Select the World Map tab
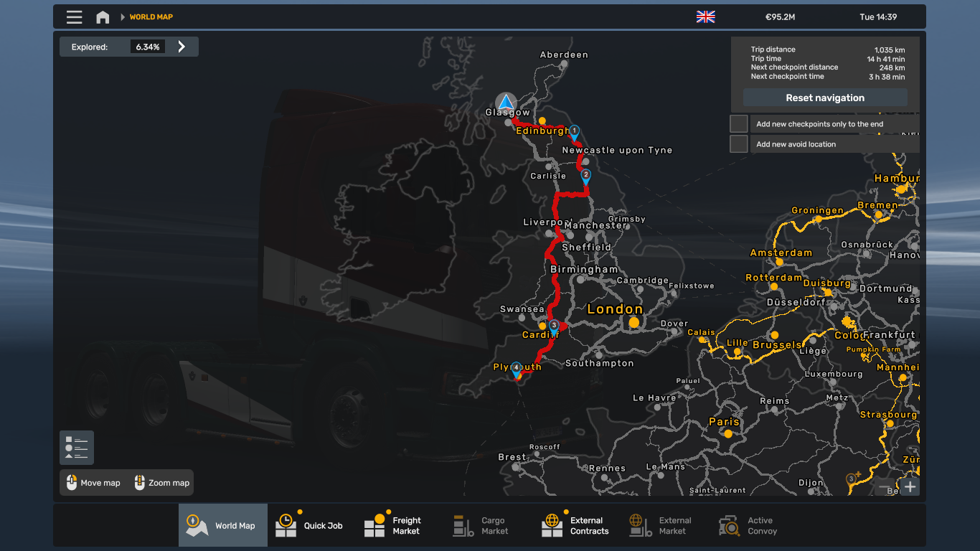 [223, 526]
